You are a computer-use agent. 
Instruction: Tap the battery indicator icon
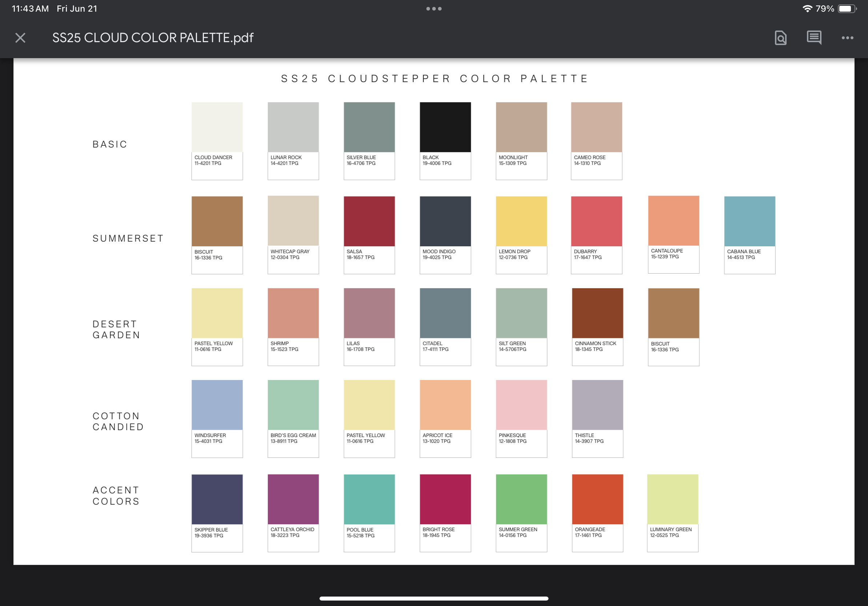click(847, 9)
